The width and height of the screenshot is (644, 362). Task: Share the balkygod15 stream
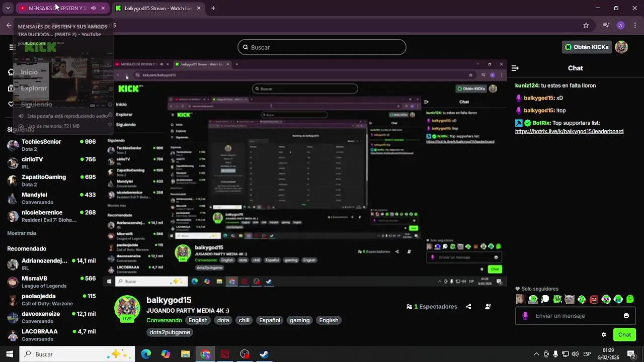(x=468, y=307)
